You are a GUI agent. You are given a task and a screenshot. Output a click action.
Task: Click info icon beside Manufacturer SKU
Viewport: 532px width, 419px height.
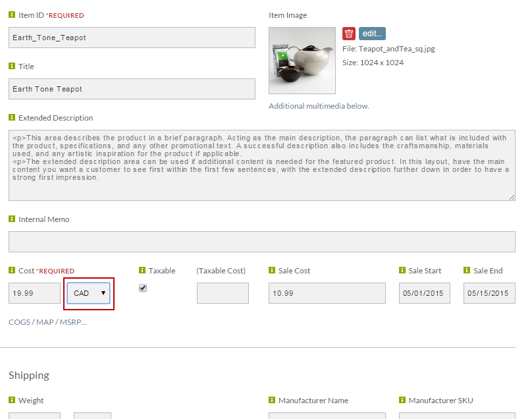tap(402, 400)
